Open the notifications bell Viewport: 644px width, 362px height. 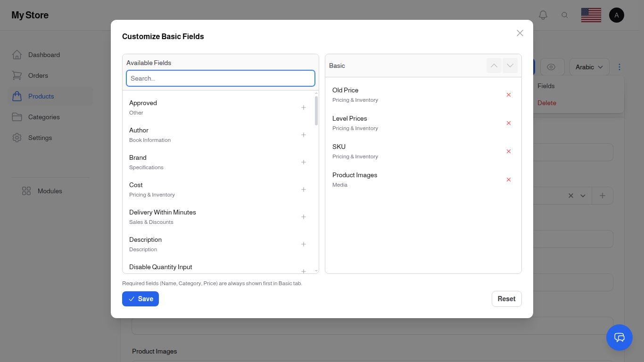543,15
